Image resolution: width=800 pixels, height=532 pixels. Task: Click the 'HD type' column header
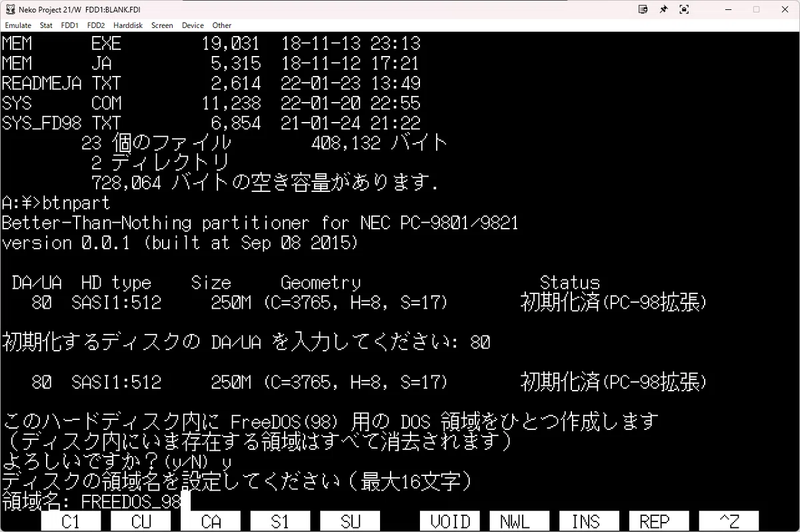[x=116, y=283]
